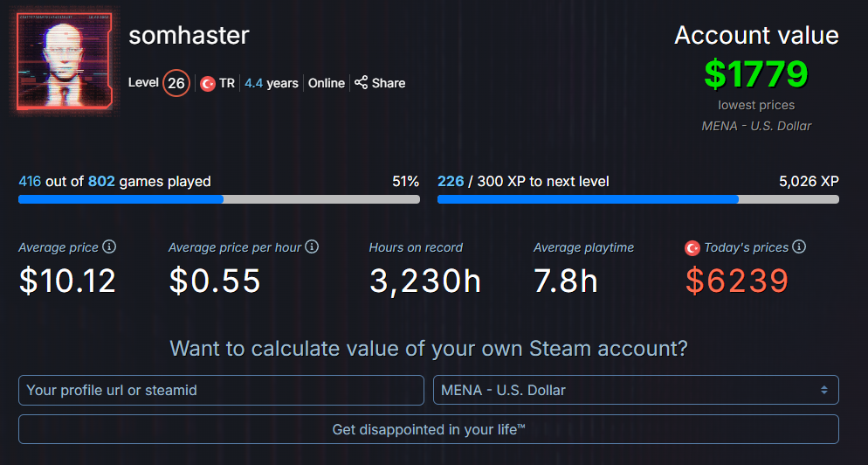Click the dropdown arrows on the currency selector

tap(823, 390)
